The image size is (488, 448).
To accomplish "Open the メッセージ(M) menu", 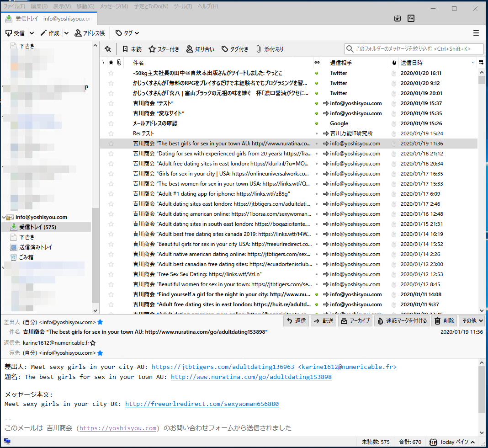I will pyautogui.click(x=114, y=6).
